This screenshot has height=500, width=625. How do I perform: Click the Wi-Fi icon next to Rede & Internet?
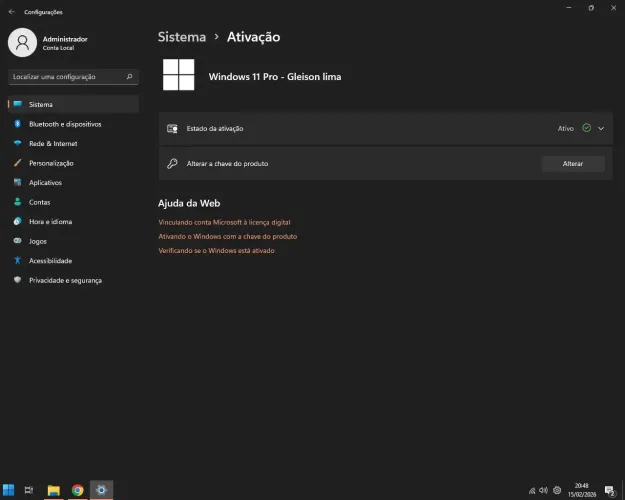[x=18, y=143]
